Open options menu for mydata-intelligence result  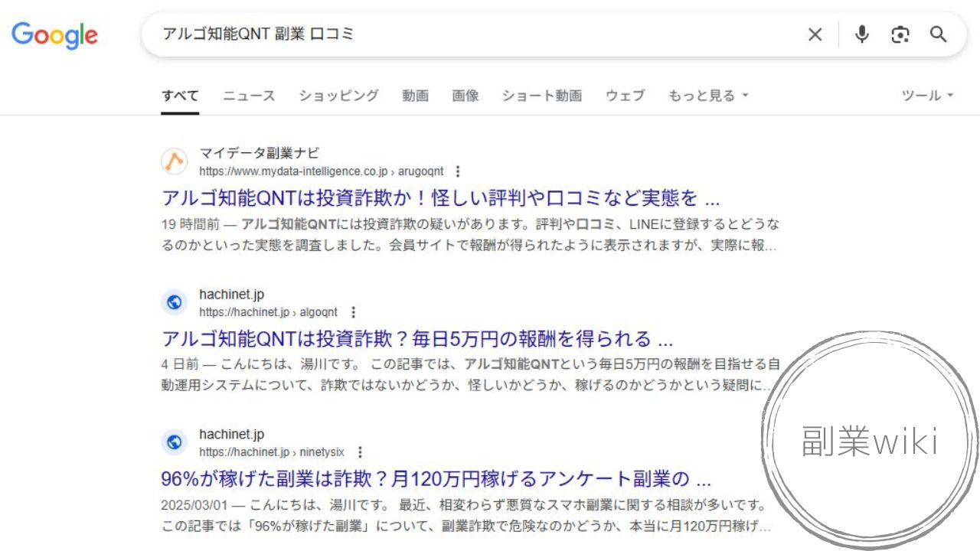pyautogui.click(x=458, y=171)
